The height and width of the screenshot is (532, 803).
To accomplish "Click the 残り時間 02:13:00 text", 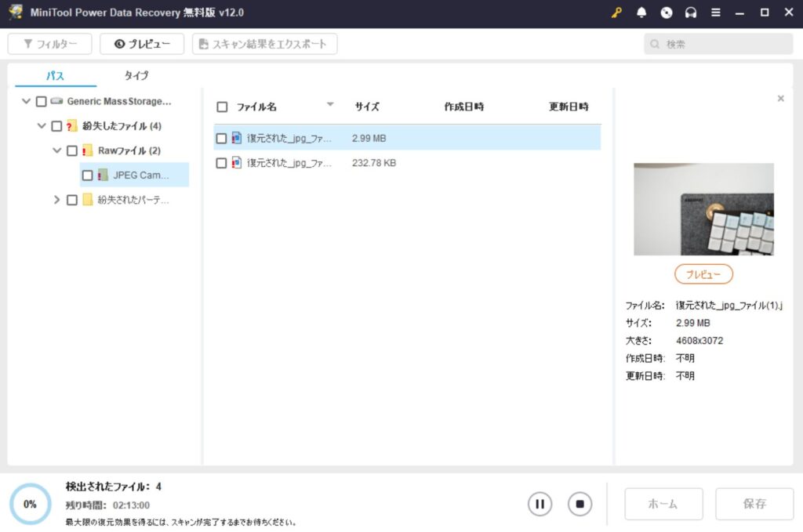I will (x=107, y=505).
